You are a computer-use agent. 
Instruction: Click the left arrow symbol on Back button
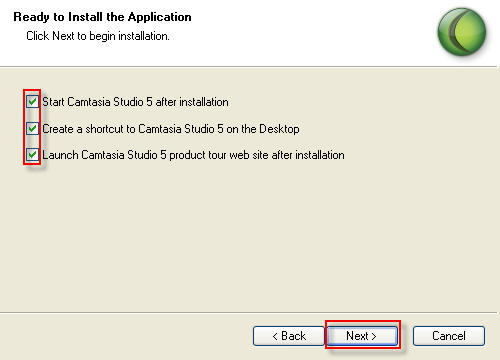click(x=275, y=336)
